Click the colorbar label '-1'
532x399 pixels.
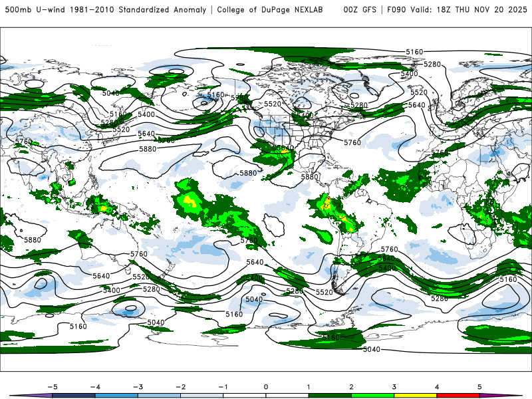pyautogui.click(x=223, y=387)
